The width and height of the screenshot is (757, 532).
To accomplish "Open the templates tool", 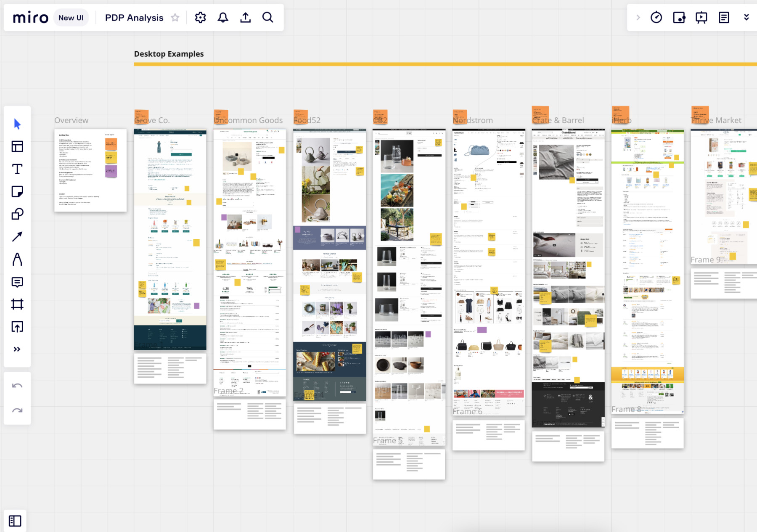I will tap(17, 146).
